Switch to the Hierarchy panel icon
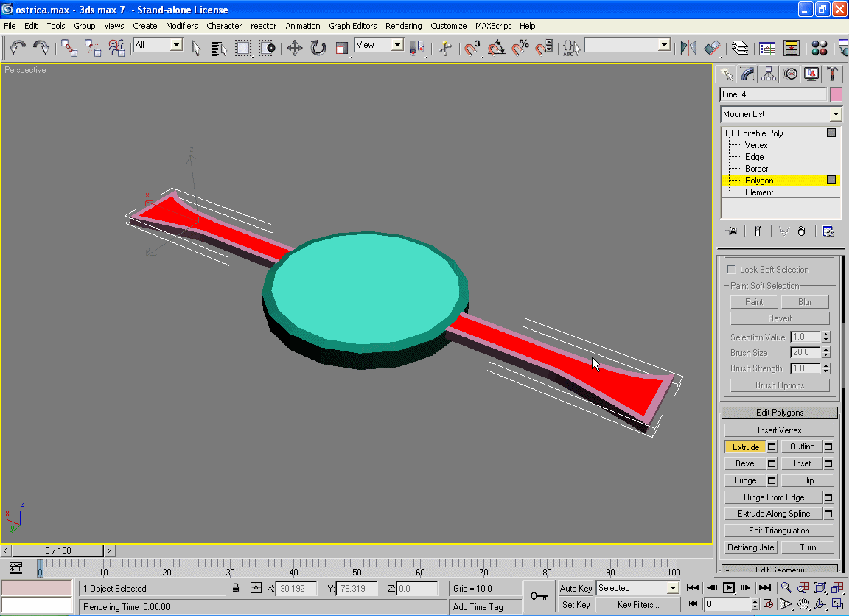 (x=769, y=74)
